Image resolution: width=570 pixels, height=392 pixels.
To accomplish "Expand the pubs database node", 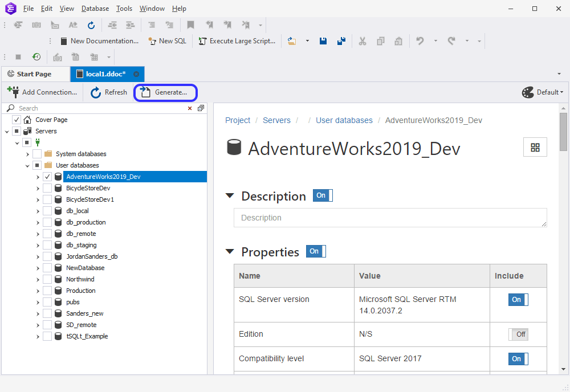I will (38, 303).
